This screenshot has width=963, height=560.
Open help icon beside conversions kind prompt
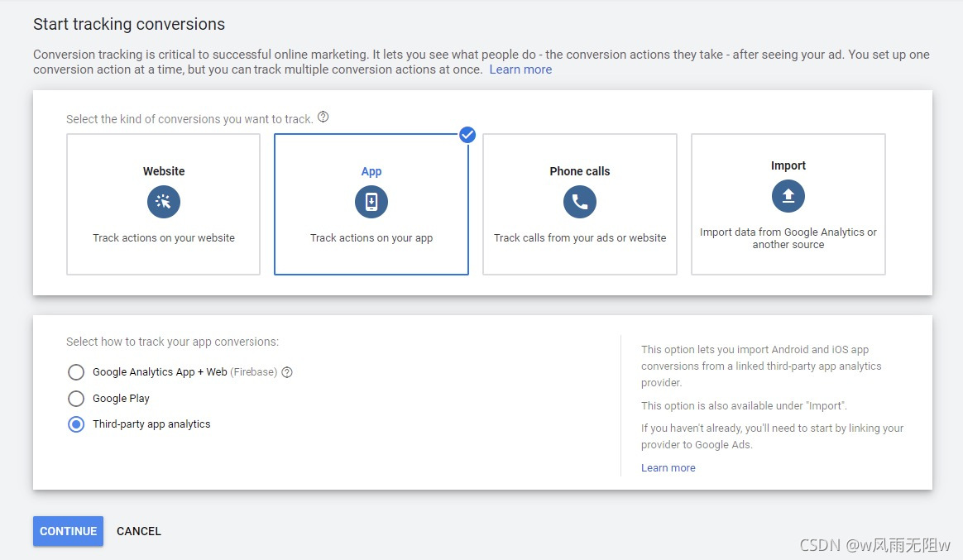coord(323,117)
